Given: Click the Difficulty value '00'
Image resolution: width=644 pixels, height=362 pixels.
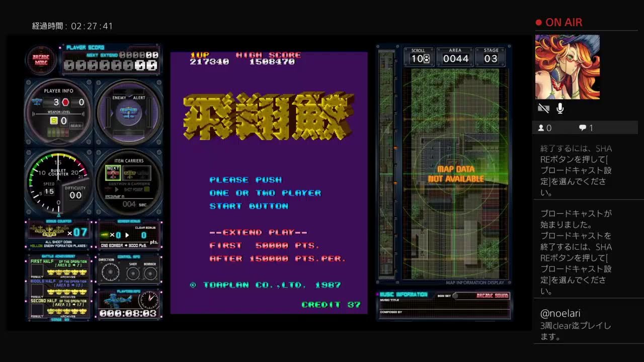Looking at the screenshot, I should pos(75,196).
